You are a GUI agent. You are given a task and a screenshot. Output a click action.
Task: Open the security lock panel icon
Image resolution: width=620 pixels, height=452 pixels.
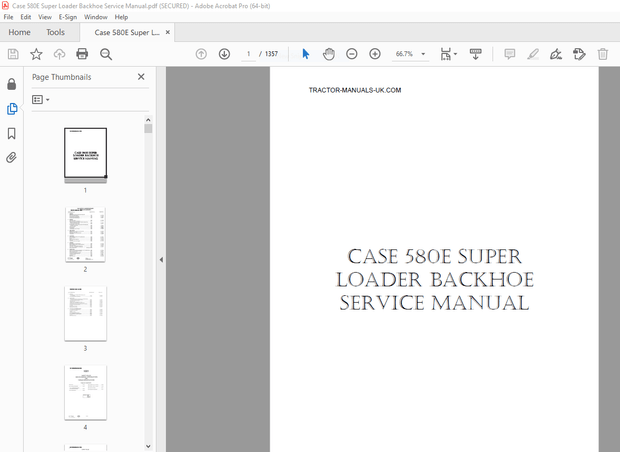click(11, 84)
